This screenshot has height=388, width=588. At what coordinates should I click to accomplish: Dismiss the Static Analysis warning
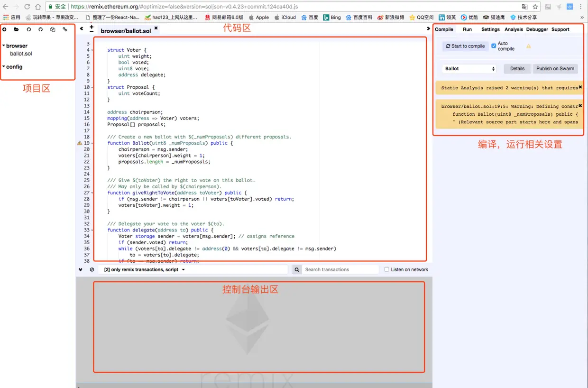(580, 87)
